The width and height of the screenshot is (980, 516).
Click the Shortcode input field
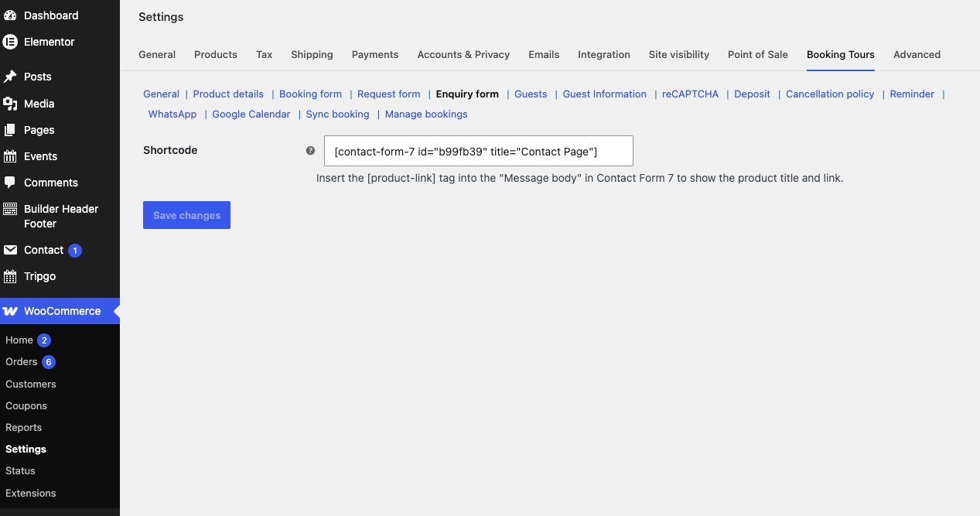(479, 151)
